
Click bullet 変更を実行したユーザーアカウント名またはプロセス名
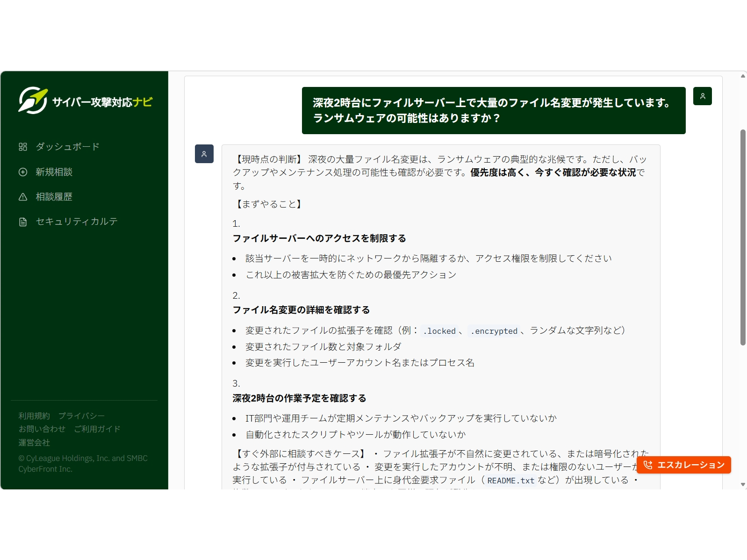[x=360, y=363]
